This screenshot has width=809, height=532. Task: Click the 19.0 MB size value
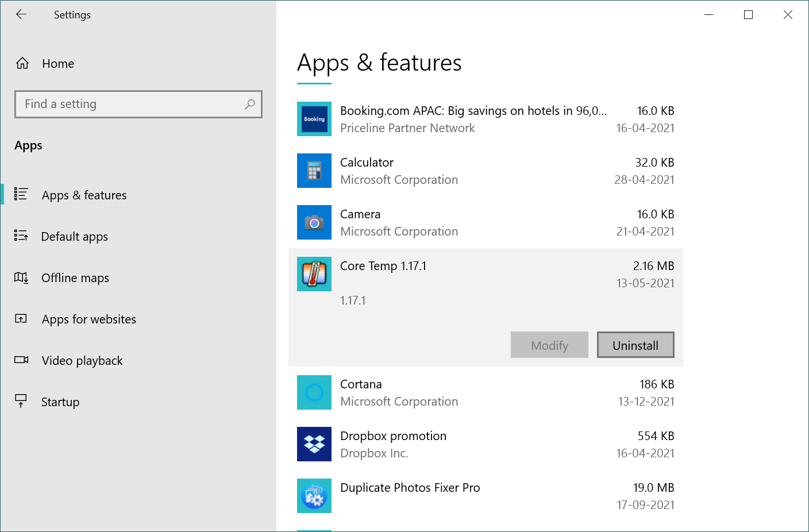(654, 488)
